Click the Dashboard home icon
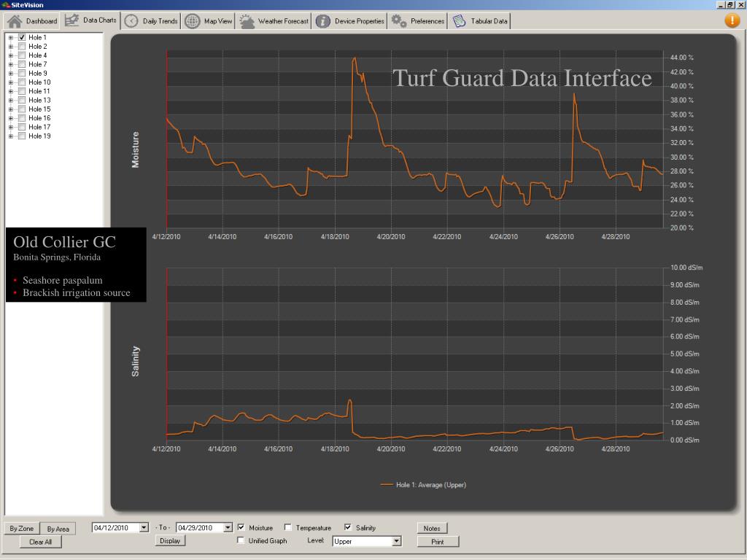Image resolution: width=747 pixels, height=560 pixels. click(x=15, y=21)
